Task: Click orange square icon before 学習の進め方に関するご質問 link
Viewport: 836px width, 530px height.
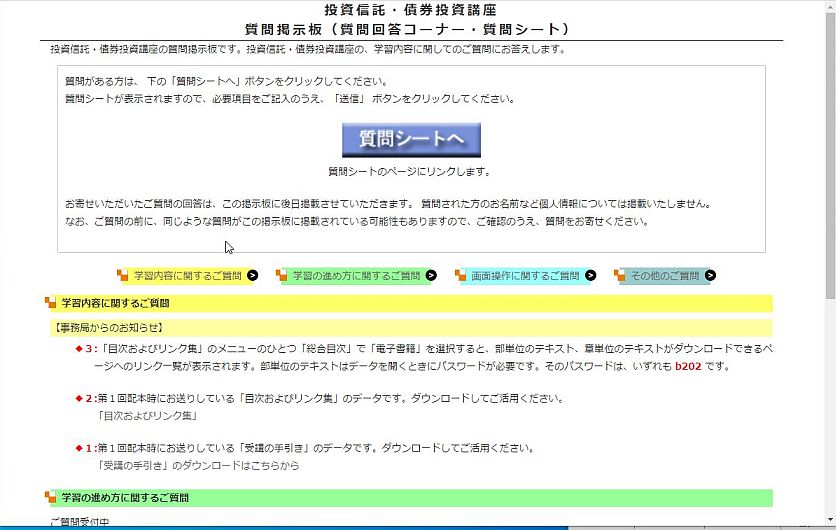Action: click(282, 275)
